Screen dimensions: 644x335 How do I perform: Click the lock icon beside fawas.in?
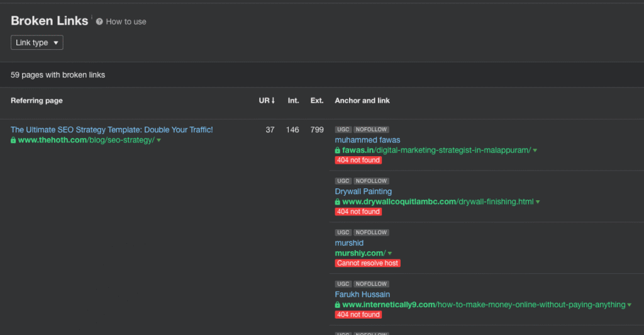coord(338,150)
